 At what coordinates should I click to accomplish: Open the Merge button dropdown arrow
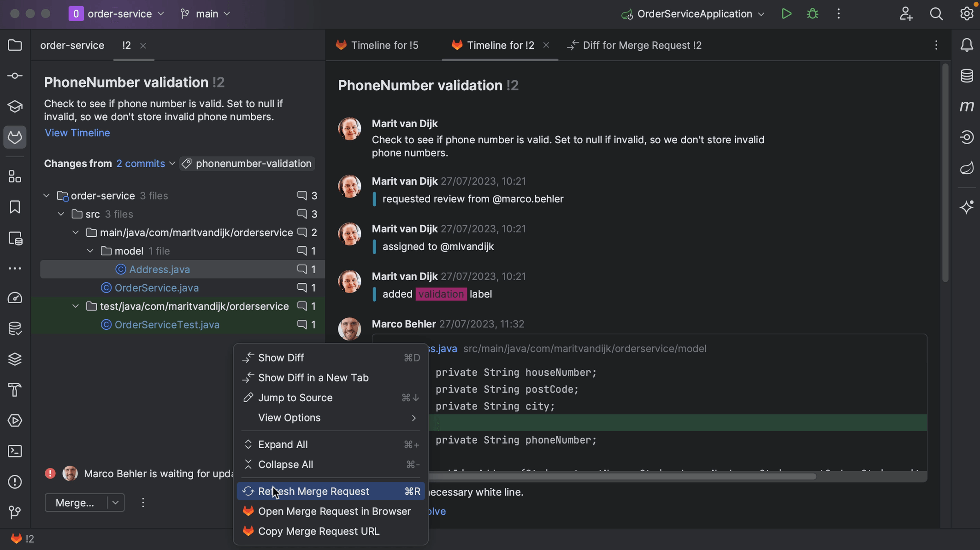115,503
